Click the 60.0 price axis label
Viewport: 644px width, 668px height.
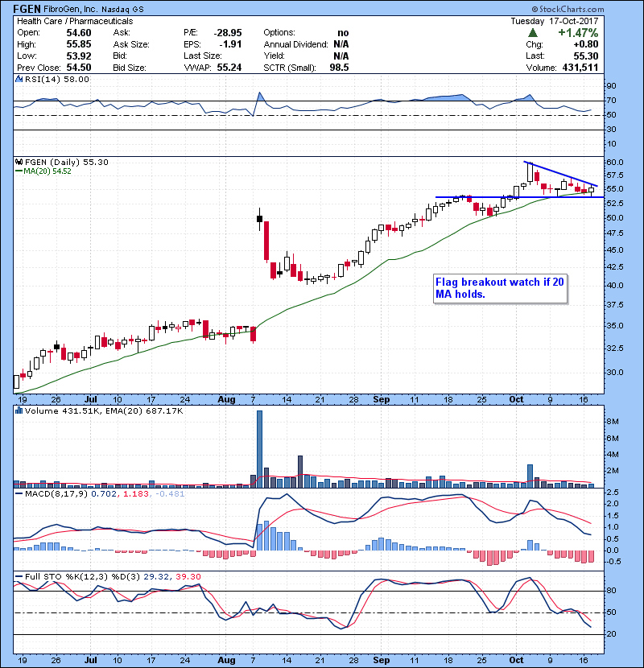614,163
